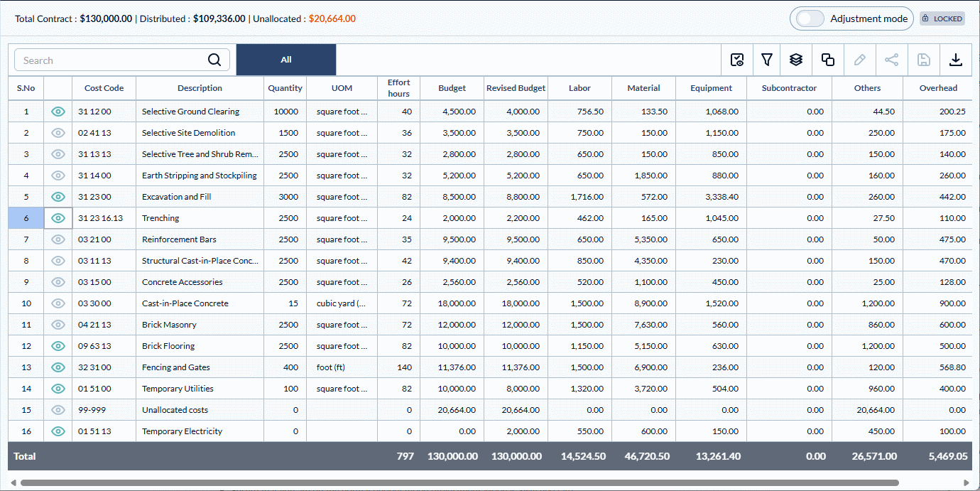Click the pencil edit icon

(859, 60)
